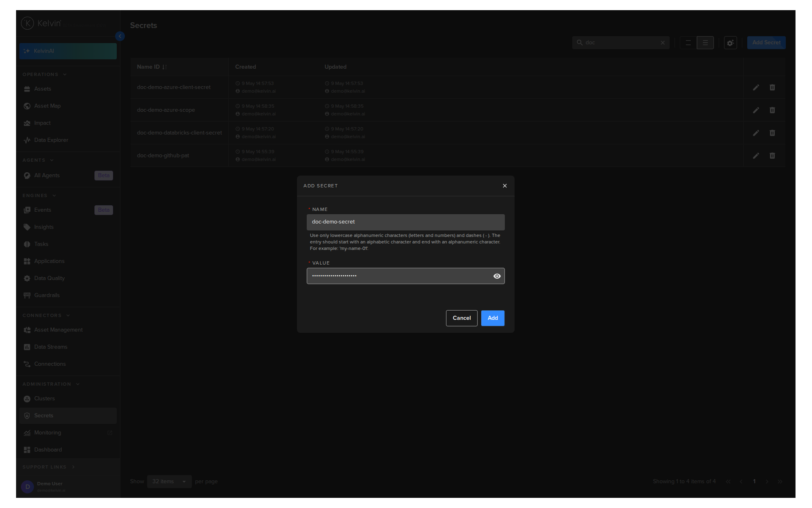Screen dimensions: 812x508
Task: Click the Asset Management icon
Action: [x=27, y=330]
